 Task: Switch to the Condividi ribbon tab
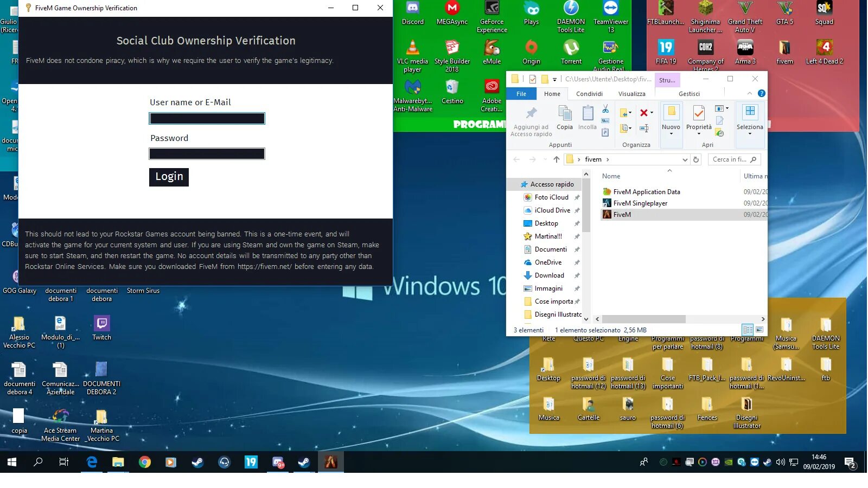click(589, 94)
